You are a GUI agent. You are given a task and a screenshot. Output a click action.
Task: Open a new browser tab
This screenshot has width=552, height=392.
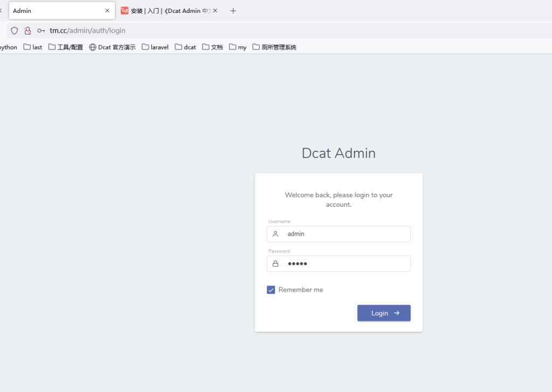coord(233,11)
